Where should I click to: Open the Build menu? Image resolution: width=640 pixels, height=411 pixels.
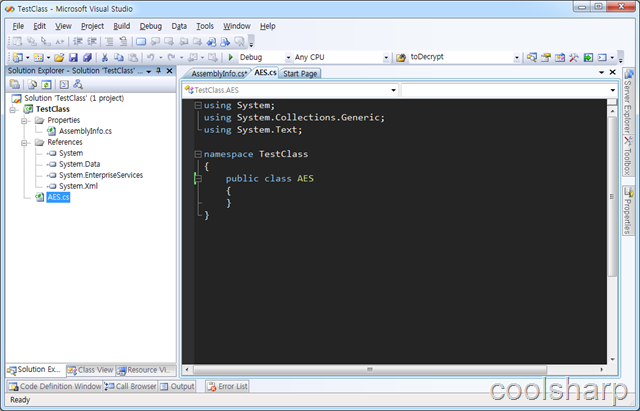click(x=122, y=26)
